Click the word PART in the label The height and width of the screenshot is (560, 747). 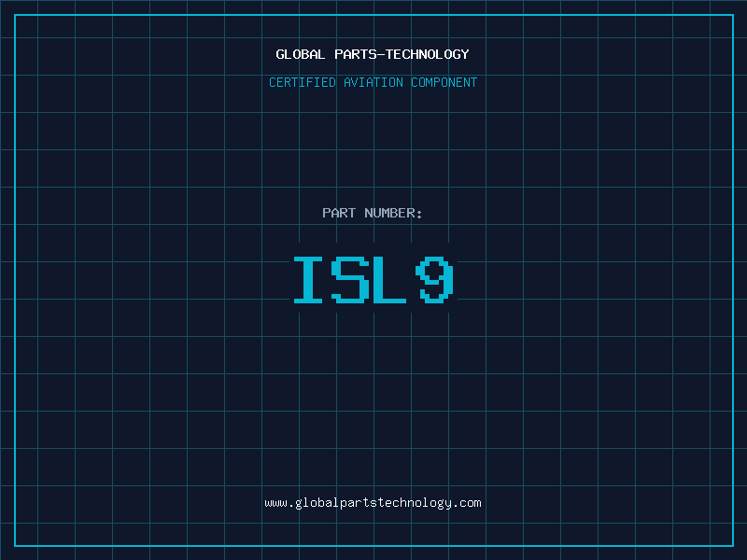tap(339, 213)
